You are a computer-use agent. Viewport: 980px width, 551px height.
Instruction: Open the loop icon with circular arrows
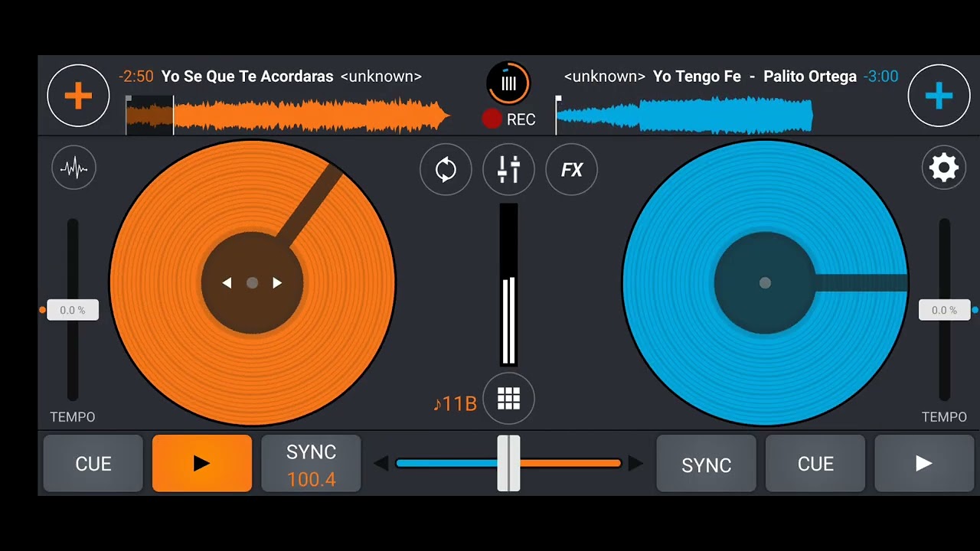tap(446, 169)
